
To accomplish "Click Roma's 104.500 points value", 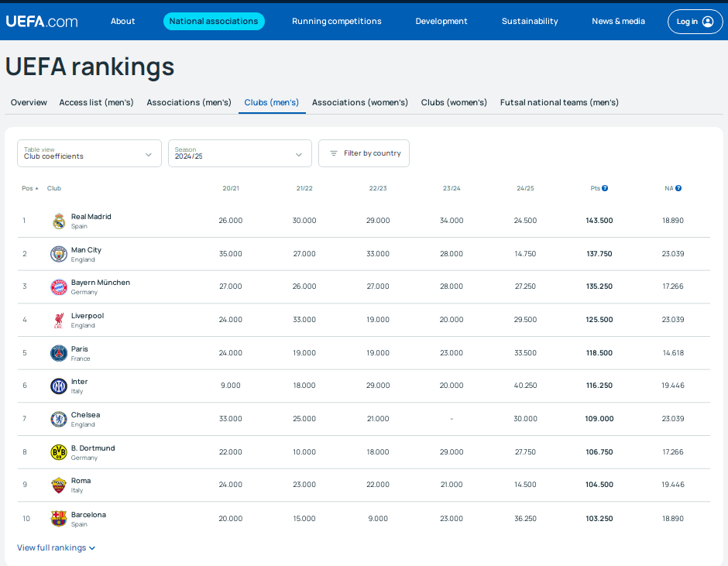I will point(599,485).
